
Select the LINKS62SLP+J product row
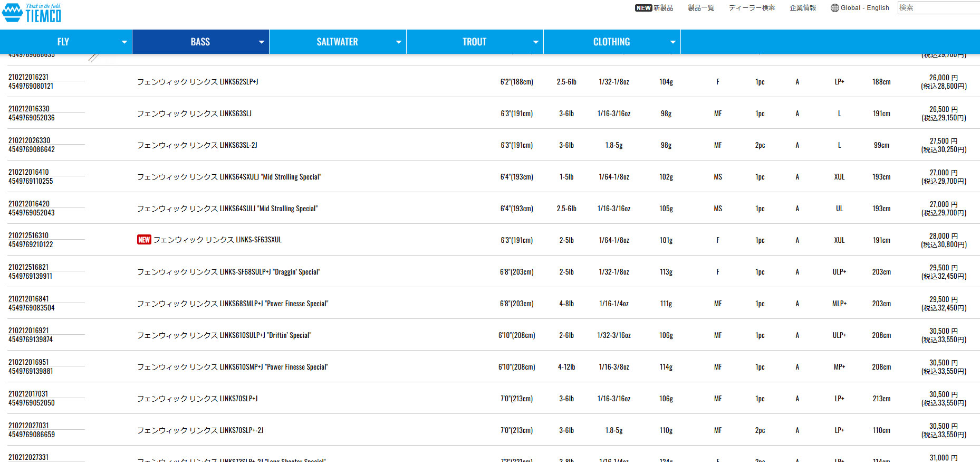click(198, 82)
